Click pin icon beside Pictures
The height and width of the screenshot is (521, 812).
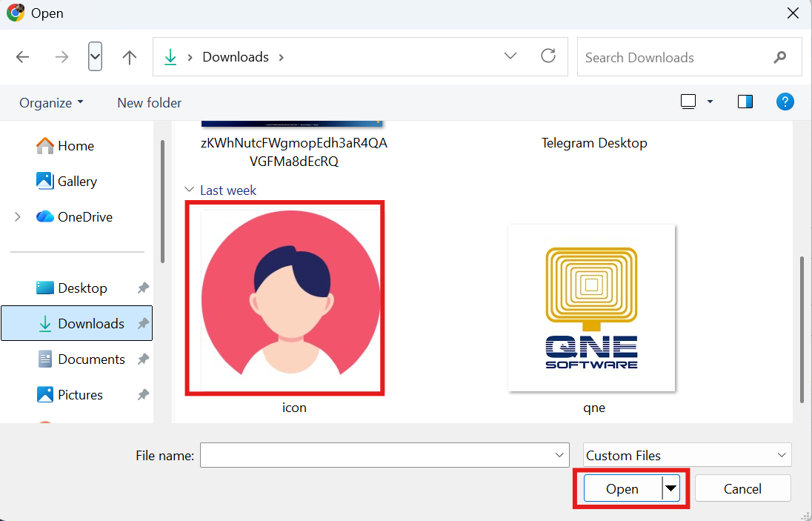143,394
